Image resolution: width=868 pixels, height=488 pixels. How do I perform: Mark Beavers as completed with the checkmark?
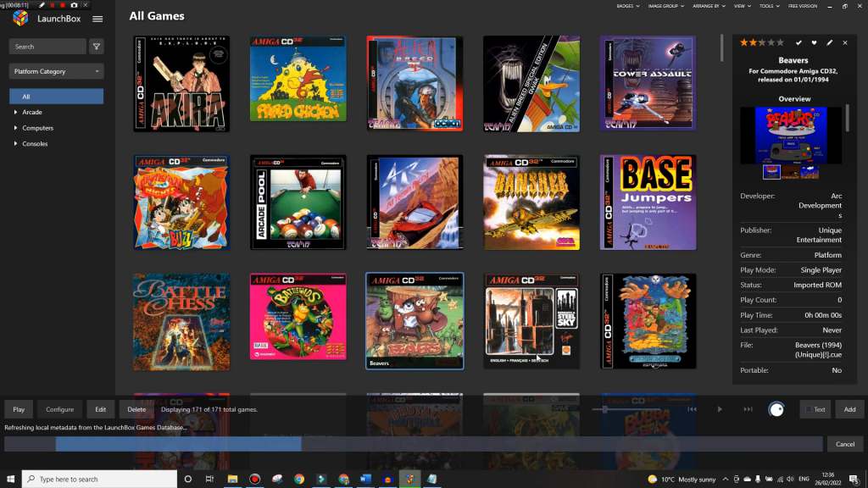pos(798,42)
